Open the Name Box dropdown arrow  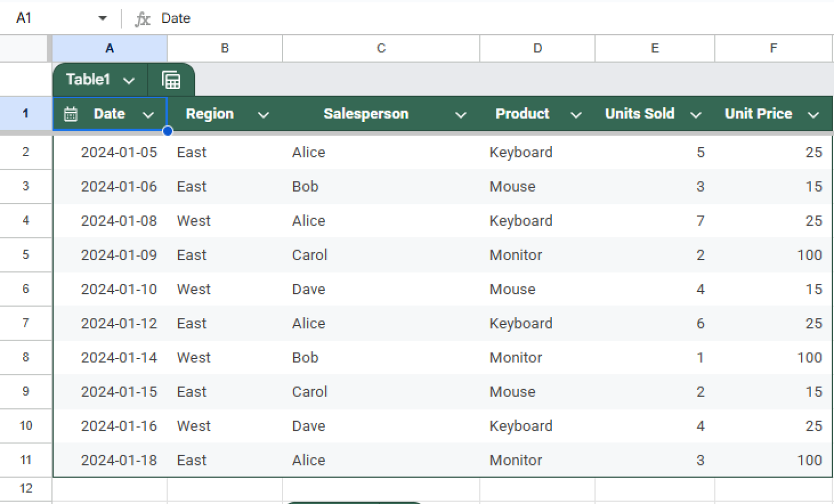click(x=102, y=18)
